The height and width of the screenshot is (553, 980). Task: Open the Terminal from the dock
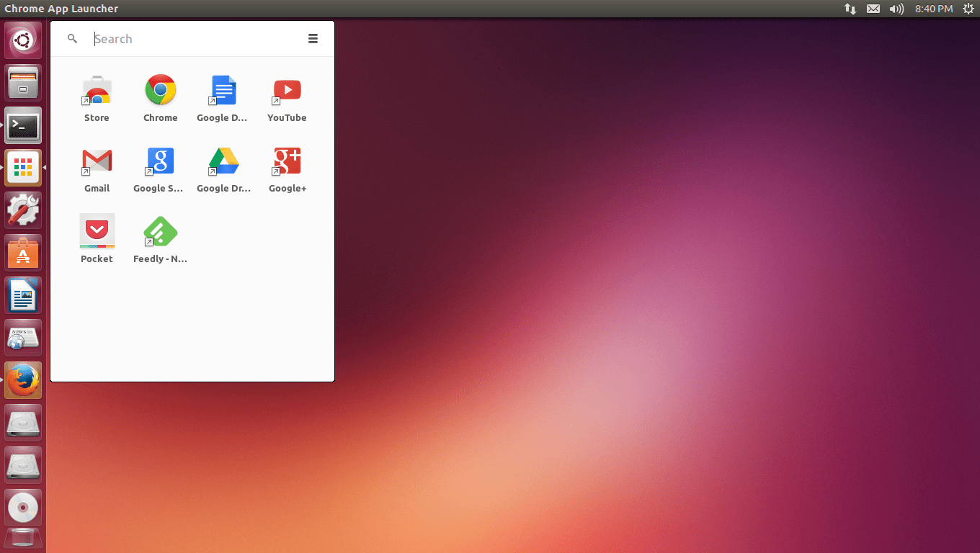(x=23, y=125)
